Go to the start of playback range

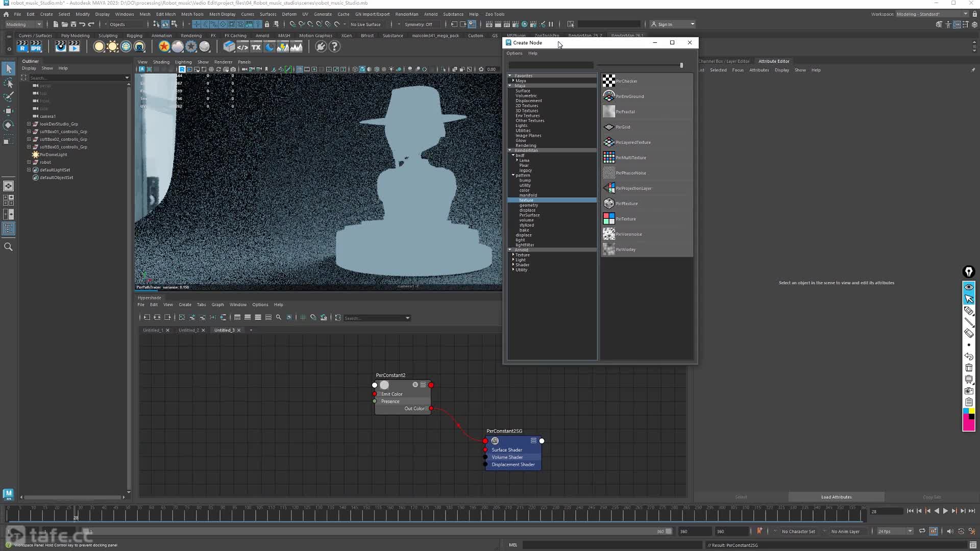click(x=910, y=511)
